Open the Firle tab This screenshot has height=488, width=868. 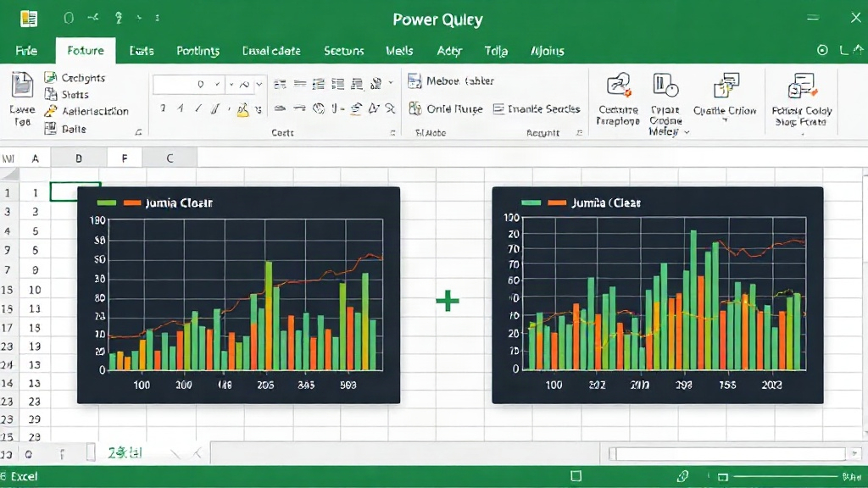click(26, 51)
